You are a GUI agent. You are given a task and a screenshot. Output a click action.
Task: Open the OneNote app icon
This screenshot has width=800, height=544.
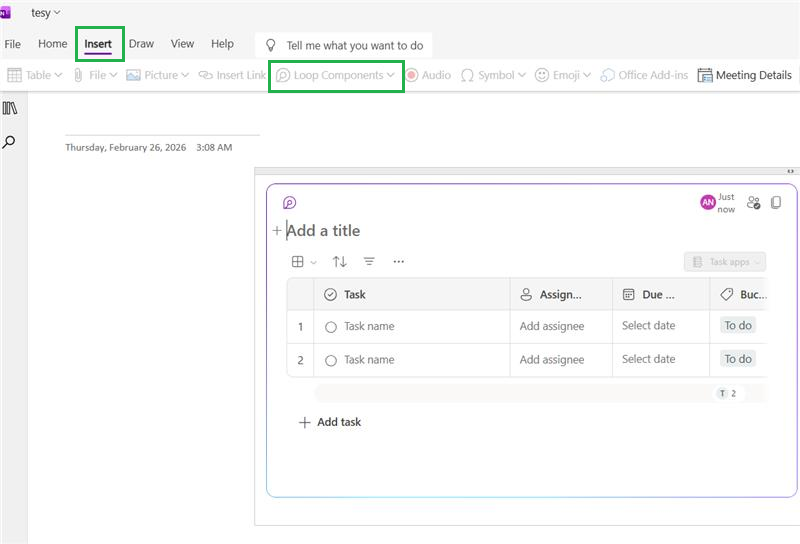pos(5,13)
